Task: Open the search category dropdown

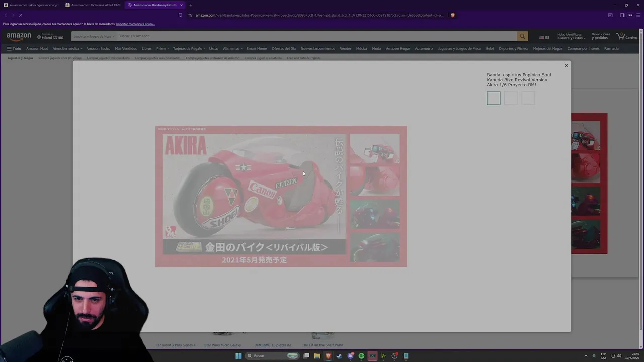Action: [x=94, y=36]
